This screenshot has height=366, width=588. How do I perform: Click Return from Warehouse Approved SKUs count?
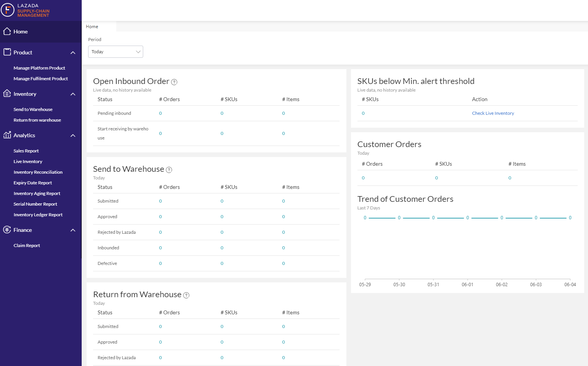tap(222, 342)
